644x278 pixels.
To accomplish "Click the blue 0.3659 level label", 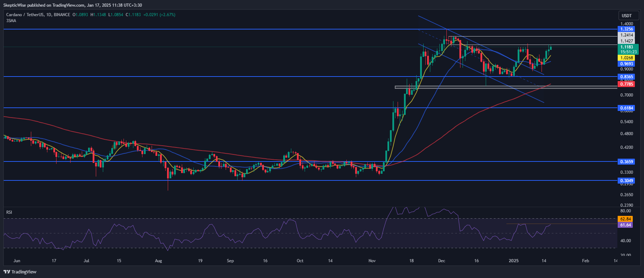I will (627, 162).
